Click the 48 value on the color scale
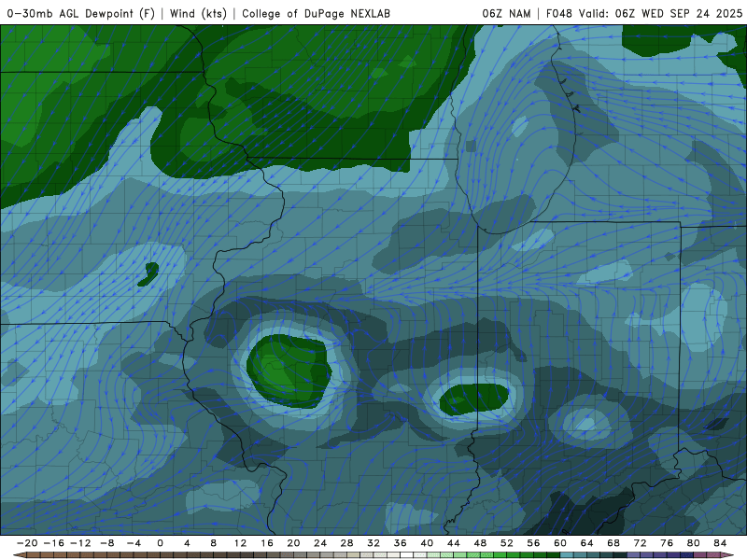The image size is (747, 560). pyautogui.click(x=480, y=543)
